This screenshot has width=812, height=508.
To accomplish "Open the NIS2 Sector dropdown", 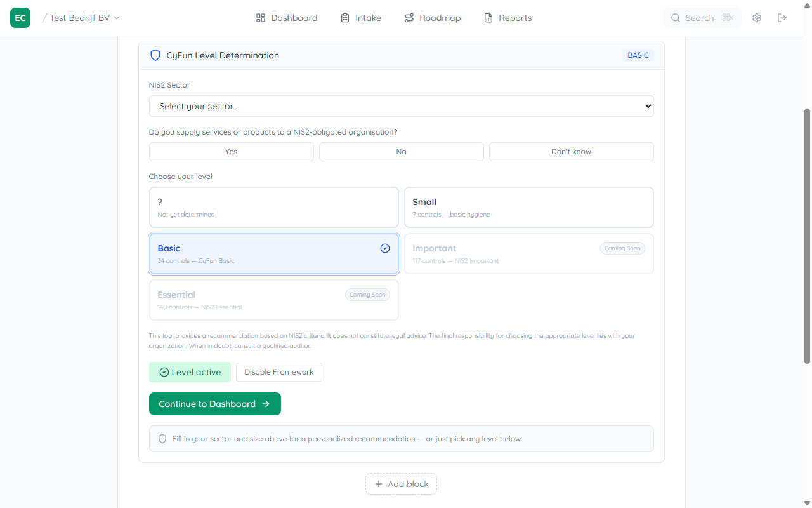I will coord(401,106).
